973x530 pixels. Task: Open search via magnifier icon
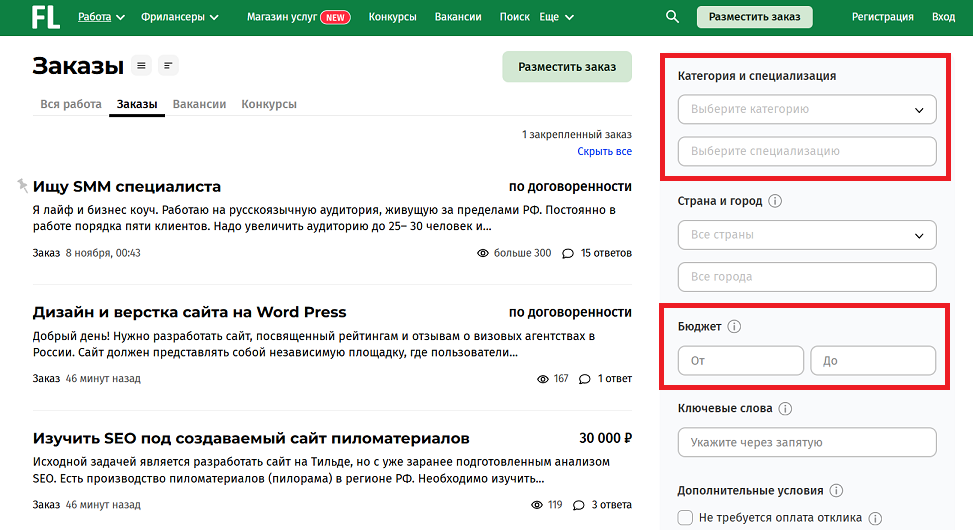[672, 17]
